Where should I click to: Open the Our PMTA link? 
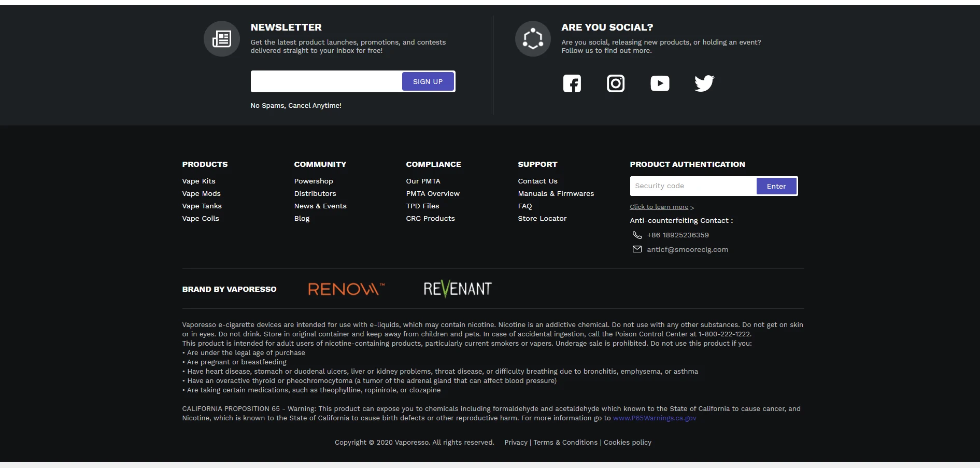pos(423,181)
